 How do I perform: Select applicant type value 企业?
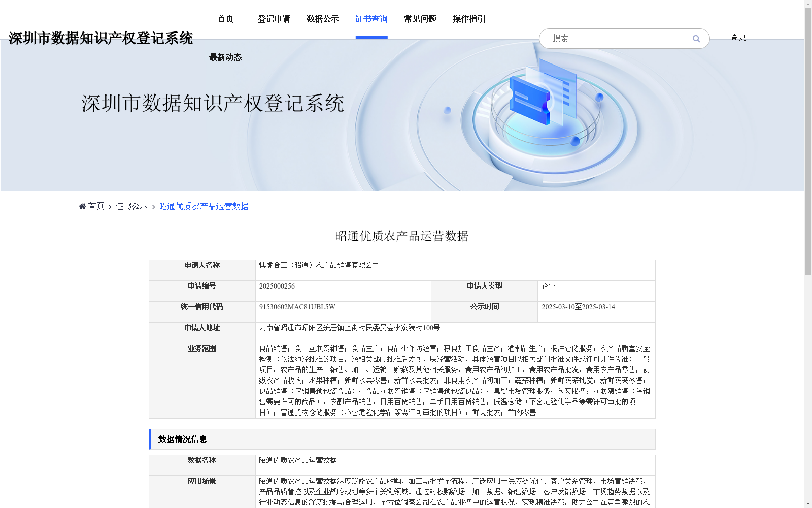pos(549,286)
